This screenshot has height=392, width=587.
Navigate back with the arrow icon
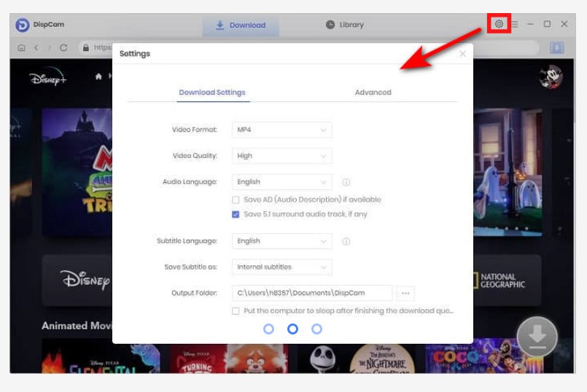[x=36, y=48]
